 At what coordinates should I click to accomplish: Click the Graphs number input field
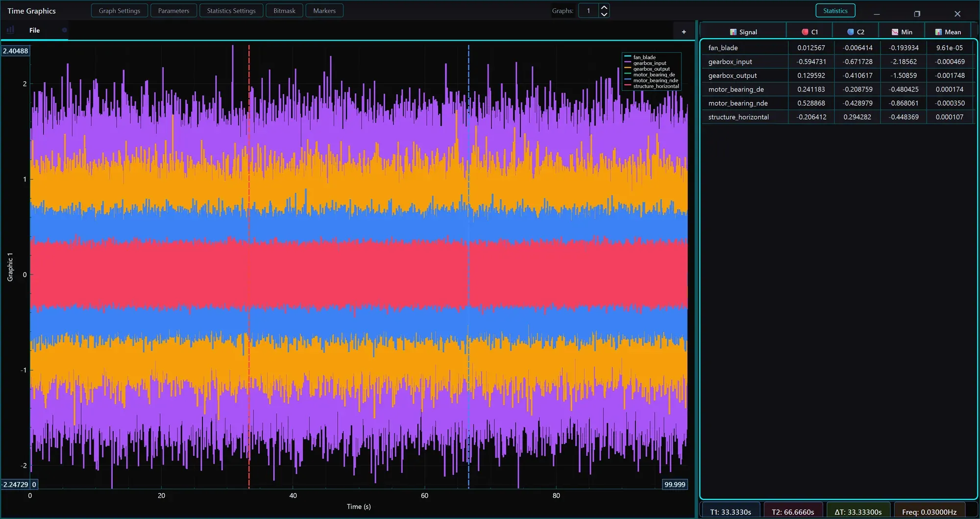click(x=588, y=11)
